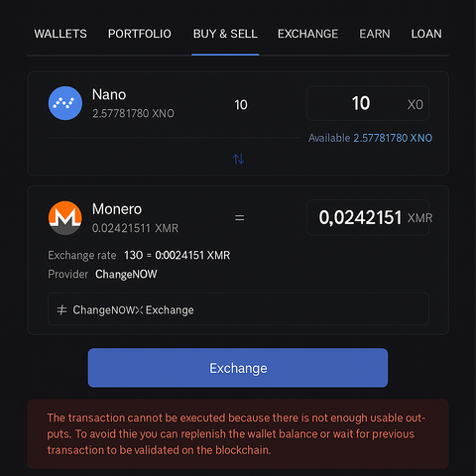The image size is (476, 476).
Task: Swap currencies with the up-down arrows icon
Action: [239, 159]
